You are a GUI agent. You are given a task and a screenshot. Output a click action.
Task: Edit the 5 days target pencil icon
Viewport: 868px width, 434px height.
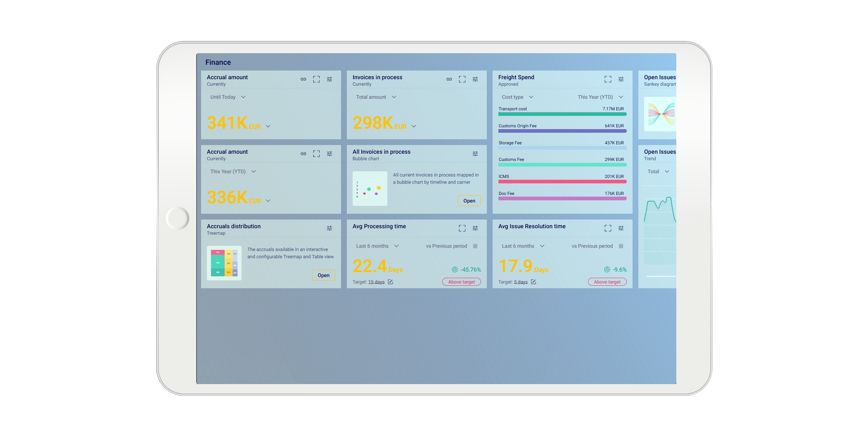point(533,282)
